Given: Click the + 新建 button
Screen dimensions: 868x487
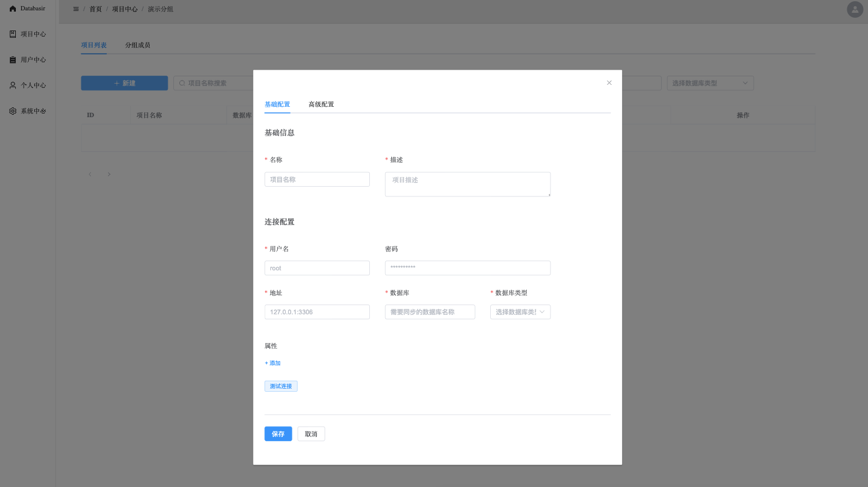Looking at the screenshot, I should [125, 83].
